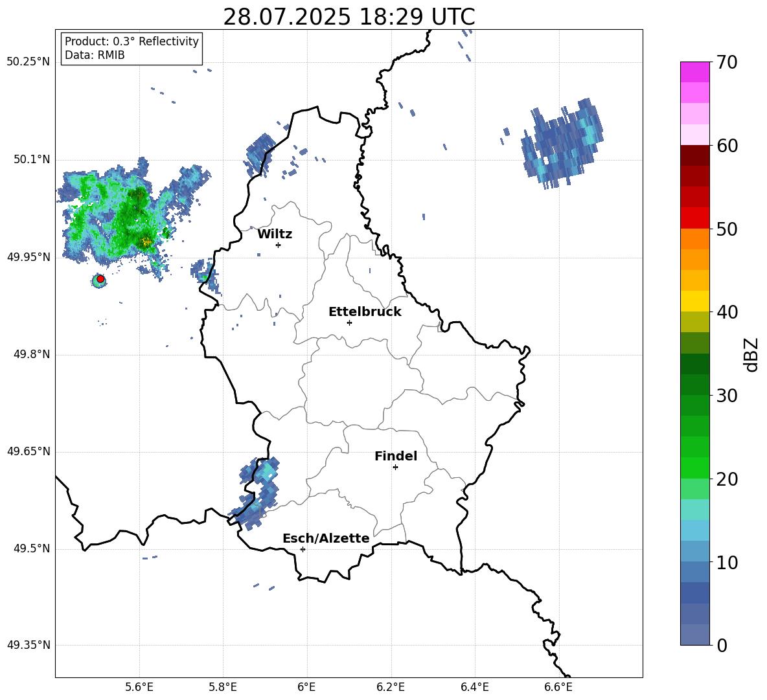Click the colorbar value 40
The width and height of the screenshot is (767, 700).
pos(727,312)
